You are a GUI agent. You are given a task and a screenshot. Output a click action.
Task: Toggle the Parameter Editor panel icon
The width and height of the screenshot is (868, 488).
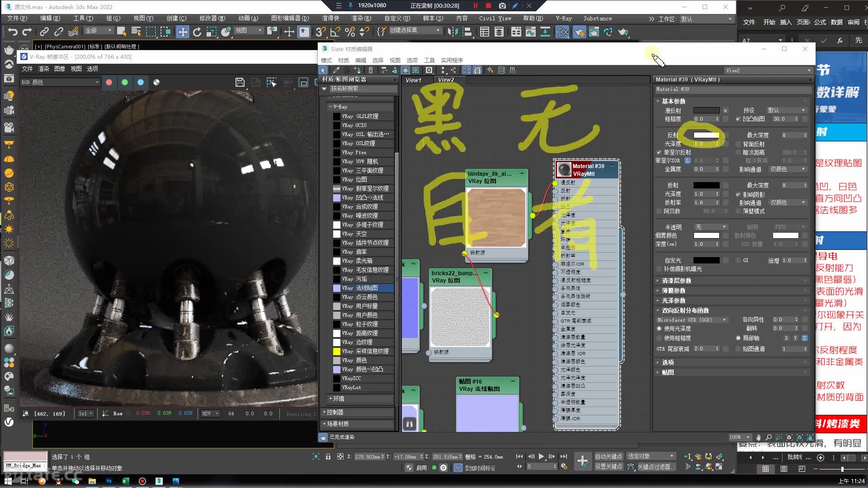(477, 70)
